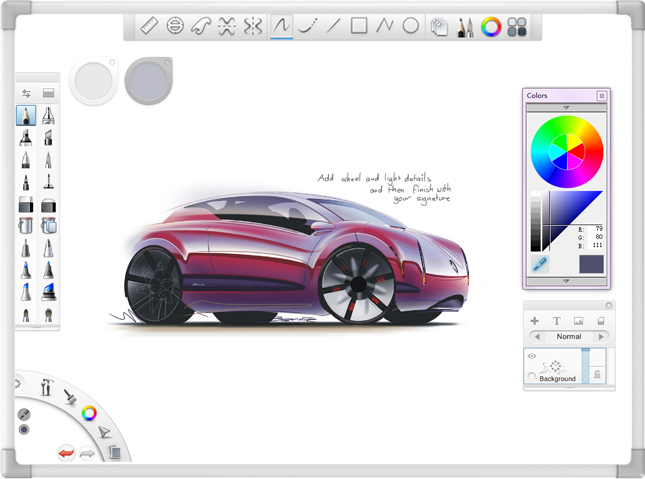The height and width of the screenshot is (479, 645).
Task: Select the French Curve tool
Action: 201,26
